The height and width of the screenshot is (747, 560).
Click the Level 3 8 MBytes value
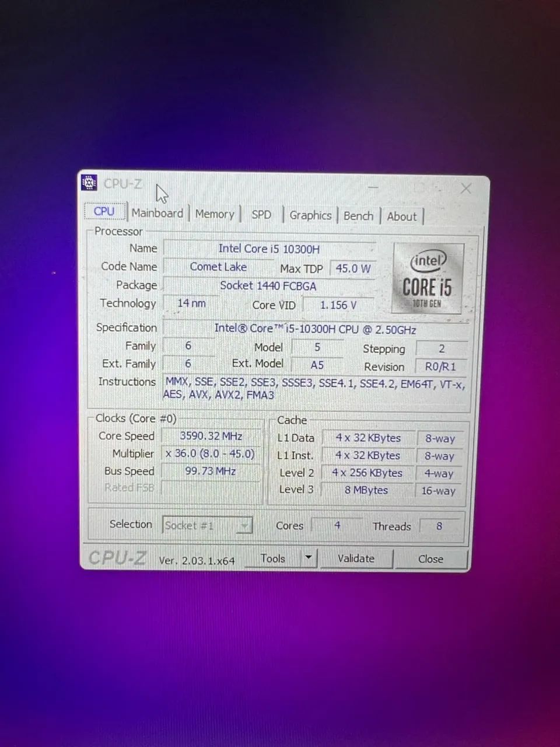[x=366, y=490]
